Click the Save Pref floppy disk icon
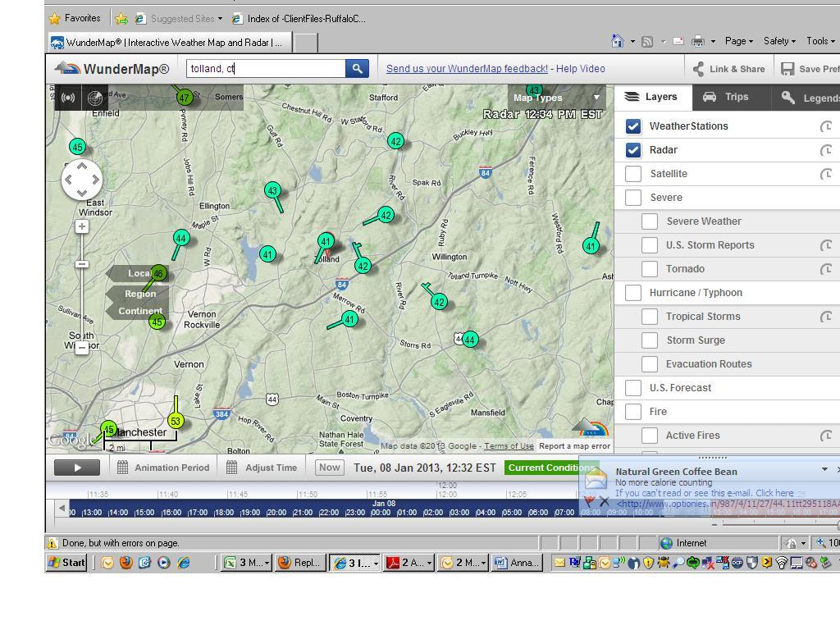840x630 pixels. [787, 69]
